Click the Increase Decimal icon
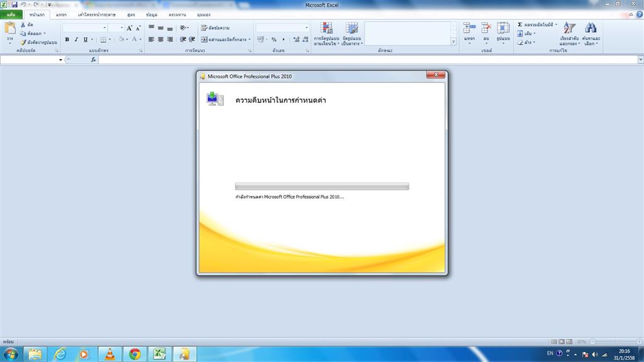644x362 pixels. pos(296,40)
